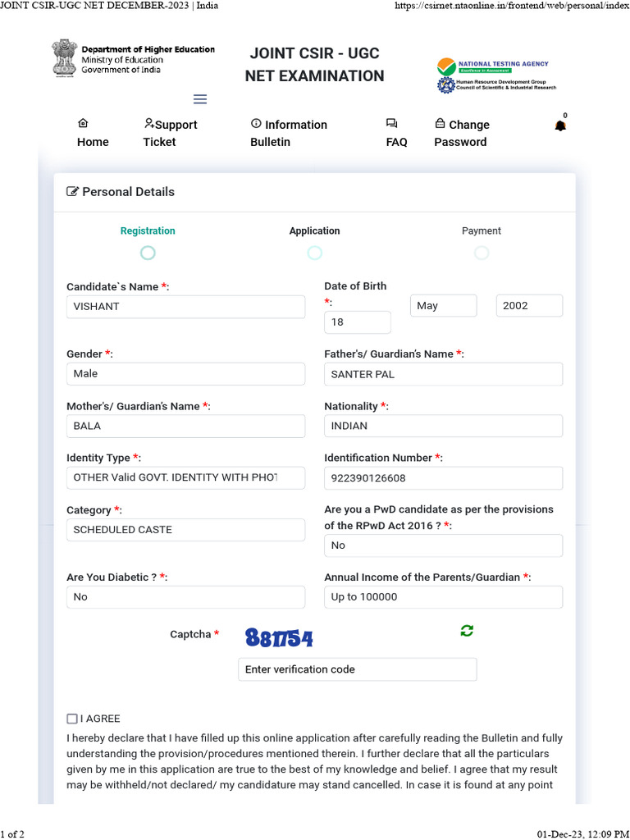
Task: Open the Gender dropdown showing Male
Action: click(x=185, y=374)
